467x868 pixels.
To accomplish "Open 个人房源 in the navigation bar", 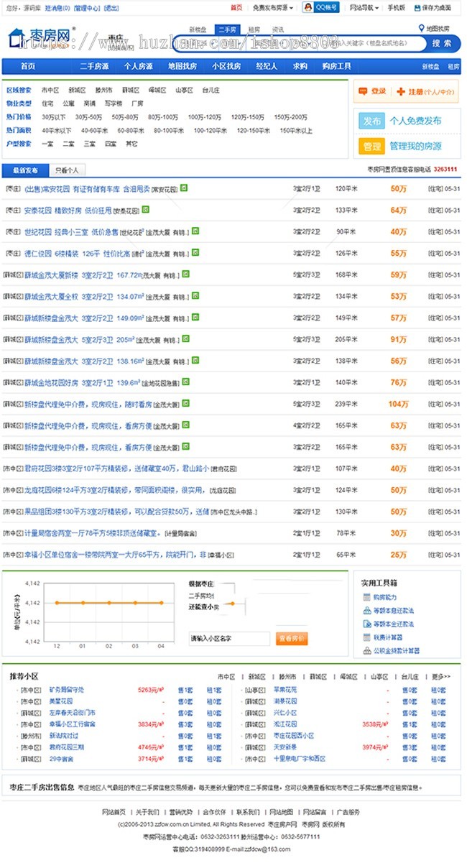I will point(138,66).
